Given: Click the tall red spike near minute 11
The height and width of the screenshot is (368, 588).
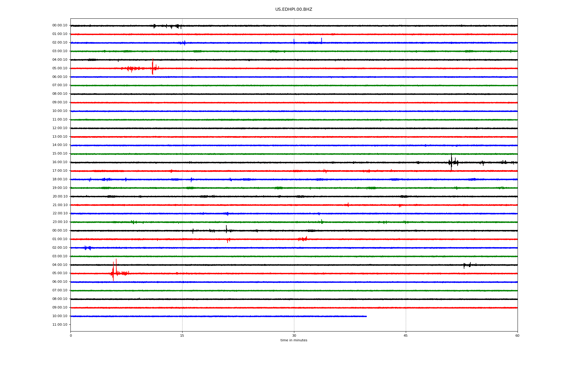Looking at the screenshot, I should (x=153, y=67).
